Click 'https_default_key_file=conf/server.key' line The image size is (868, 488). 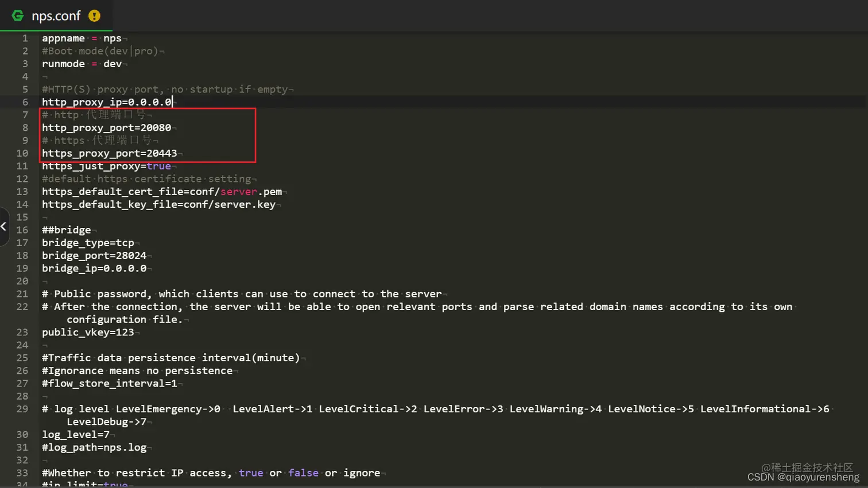click(x=158, y=204)
